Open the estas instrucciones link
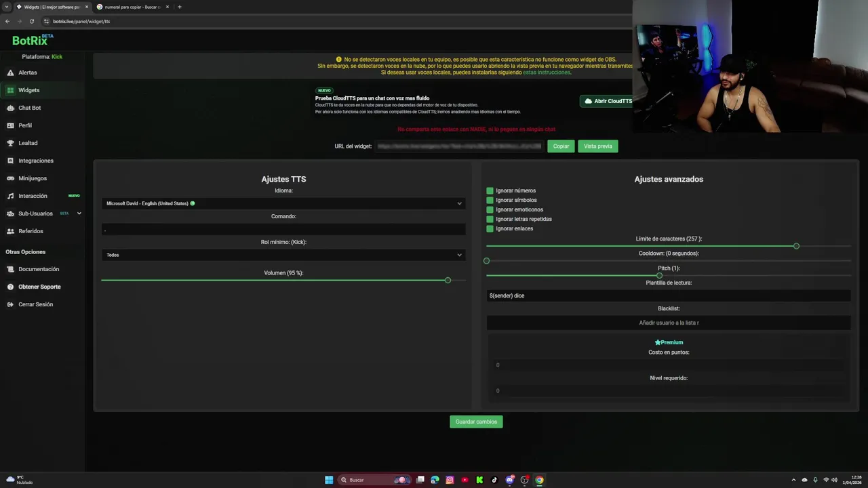 (547, 73)
